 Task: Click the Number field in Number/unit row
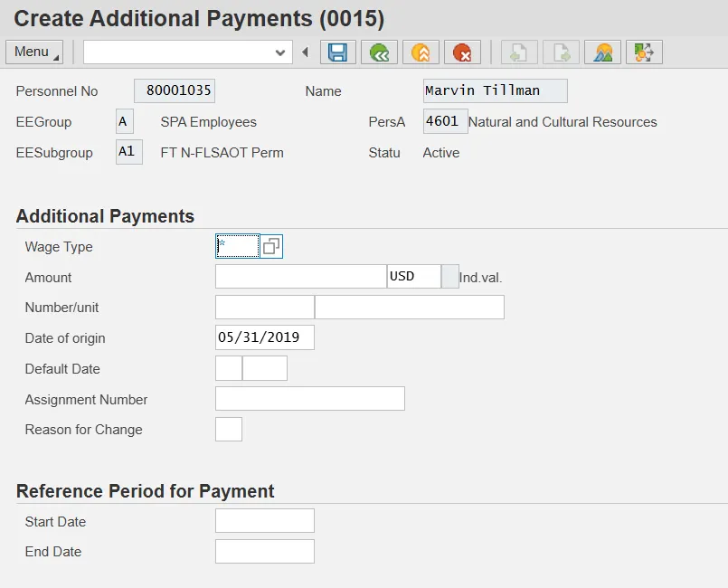point(265,307)
